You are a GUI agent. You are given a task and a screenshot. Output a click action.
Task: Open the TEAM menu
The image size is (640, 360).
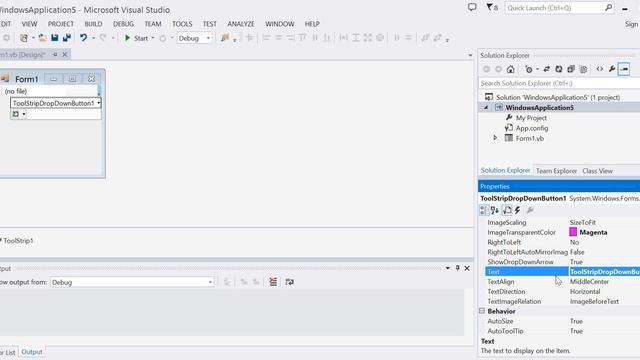click(x=153, y=24)
